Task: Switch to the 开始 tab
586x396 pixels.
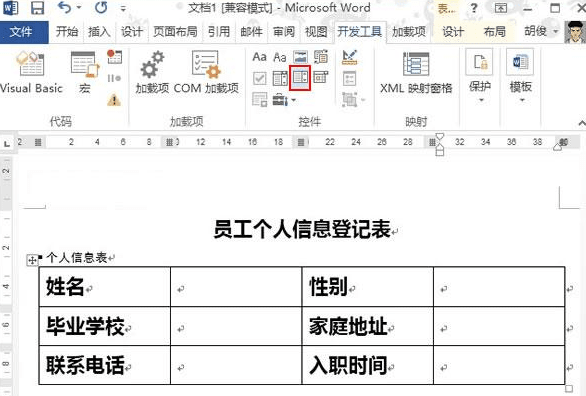Action: coord(67,31)
